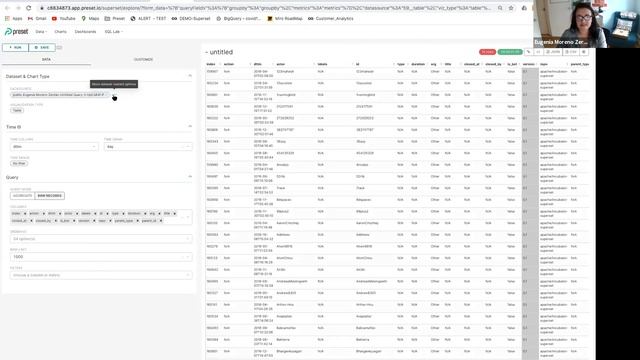Reload the page with the browser refresh icon

[x=29, y=8]
